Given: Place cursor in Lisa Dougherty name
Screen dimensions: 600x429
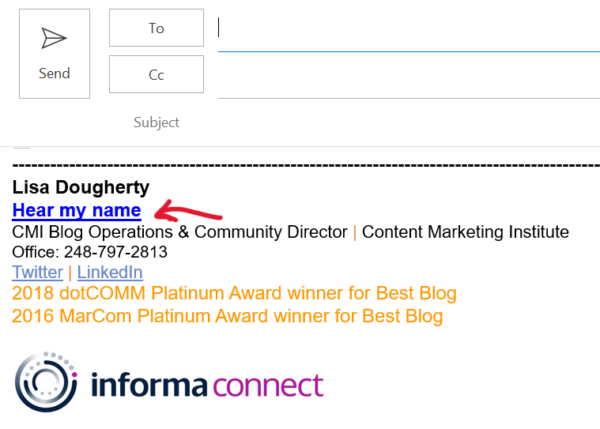Looking at the screenshot, I should (x=81, y=188).
